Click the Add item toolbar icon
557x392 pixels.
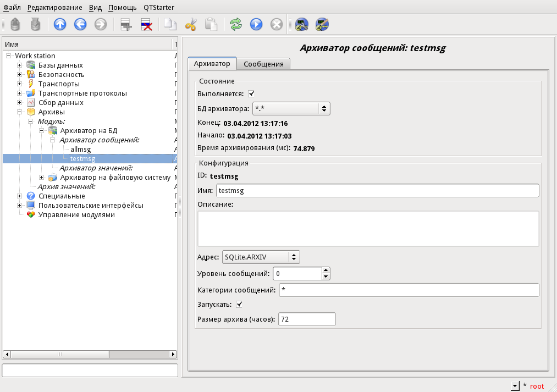[126, 24]
